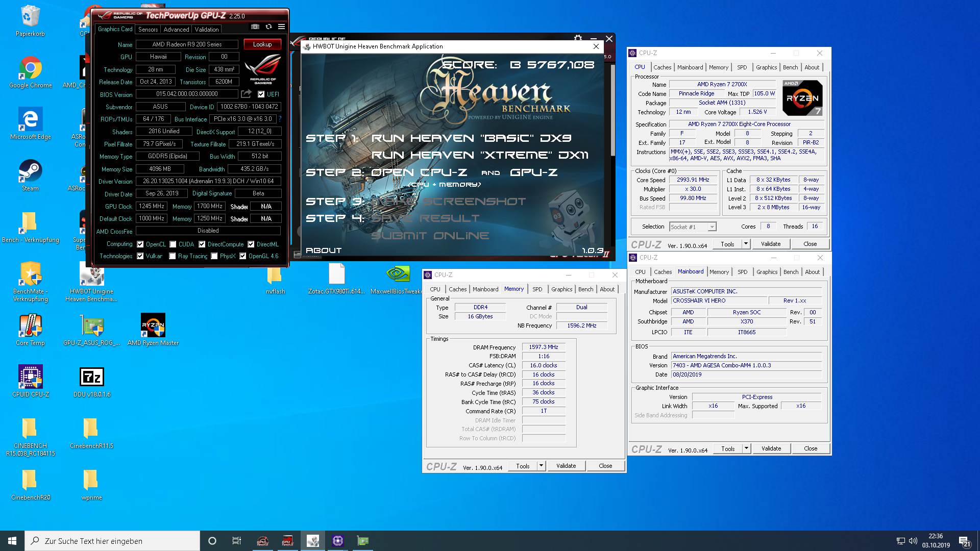Click Validate in CPU-Z Memory window
980x551 pixels.
click(x=566, y=466)
